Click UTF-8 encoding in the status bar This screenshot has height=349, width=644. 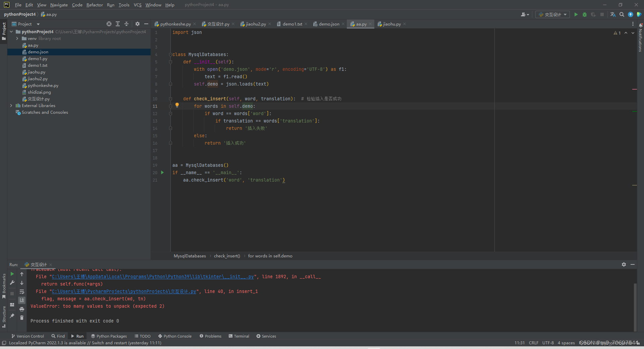(547, 343)
